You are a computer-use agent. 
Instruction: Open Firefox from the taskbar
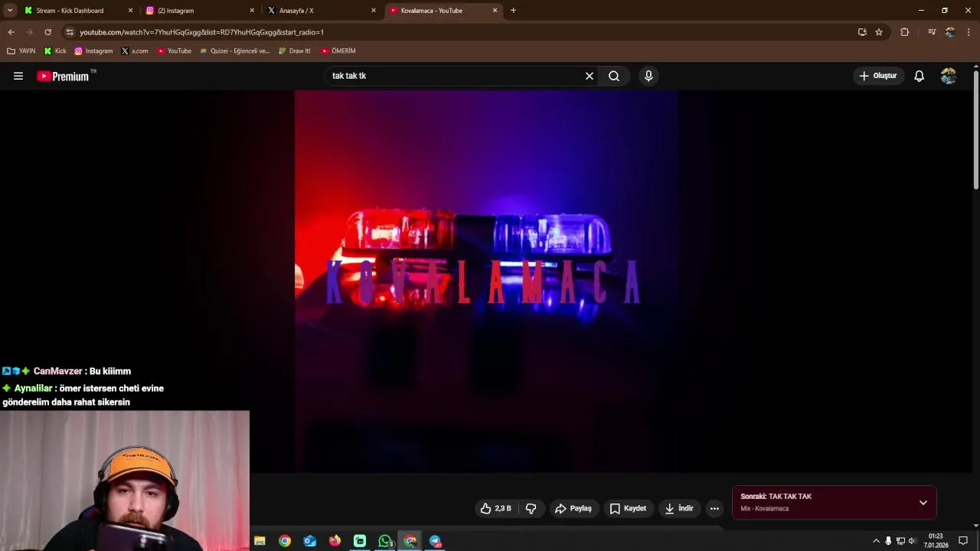point(335,541)
